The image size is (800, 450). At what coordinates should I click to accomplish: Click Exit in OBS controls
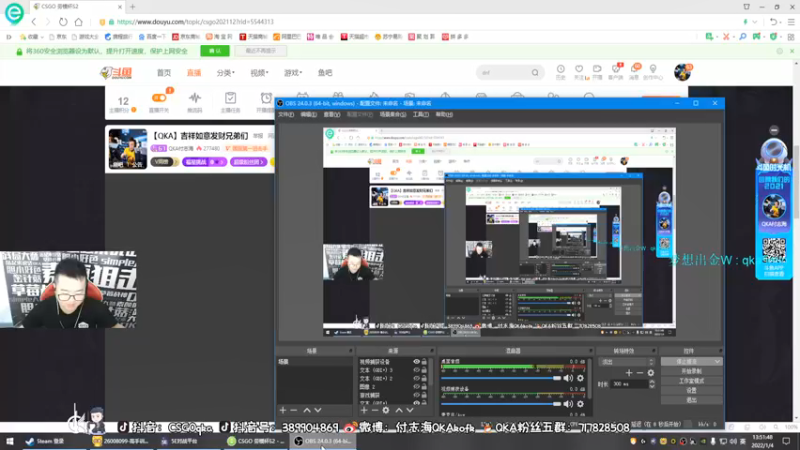click(x=691, y=400)
